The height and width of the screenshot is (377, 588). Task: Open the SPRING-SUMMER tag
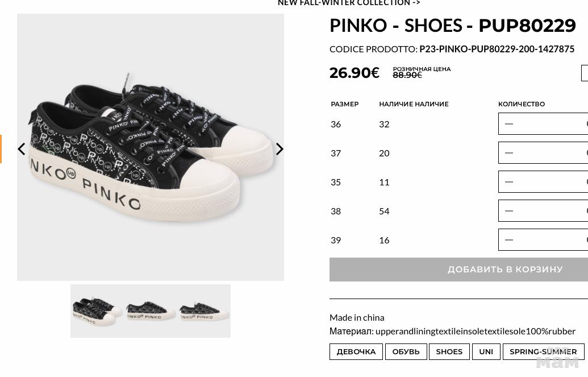543,352
